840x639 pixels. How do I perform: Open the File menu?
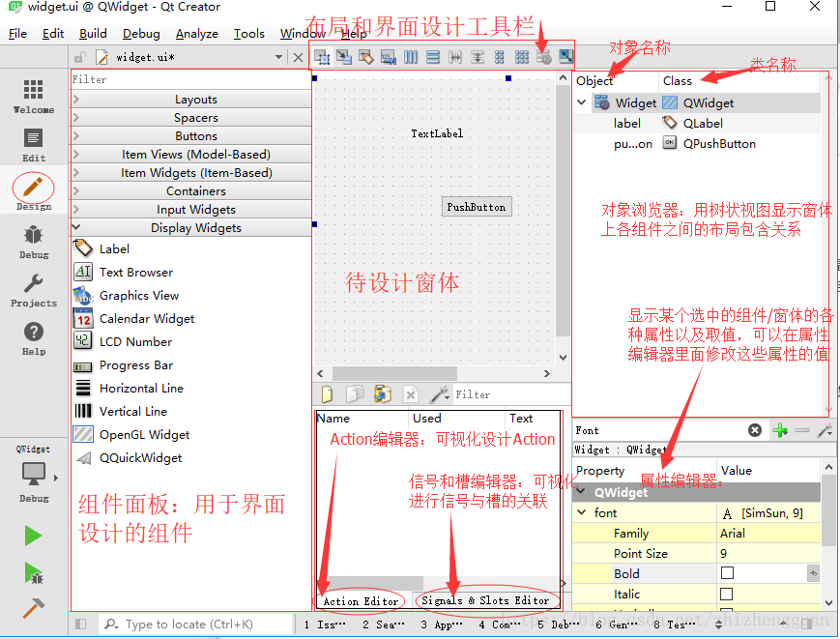tap(17, 33)
